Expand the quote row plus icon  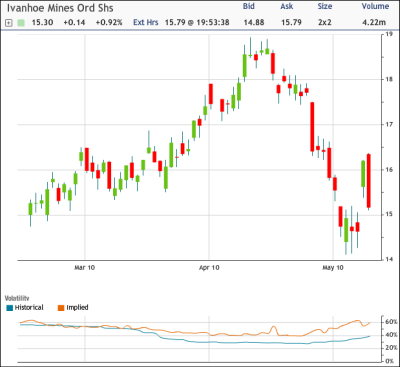click(9, 23)
